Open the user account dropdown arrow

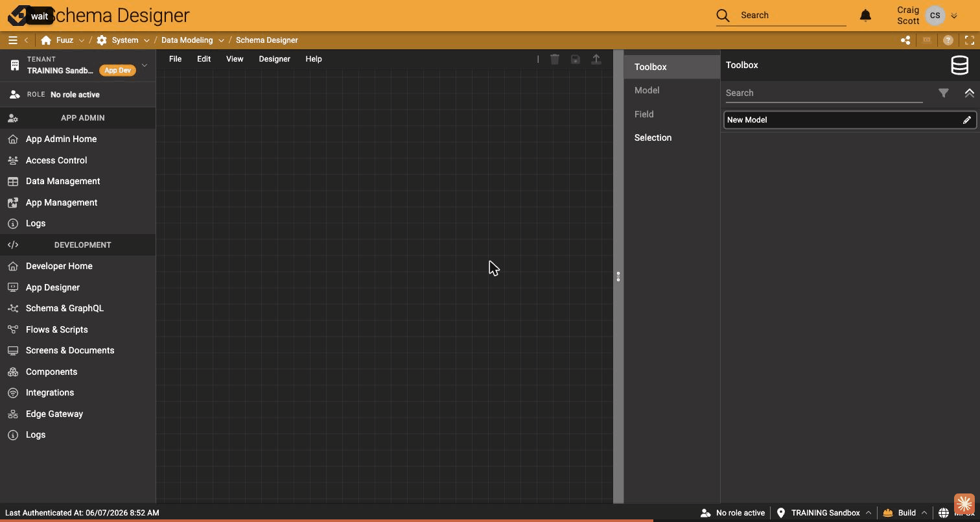(x=954, y=16)
